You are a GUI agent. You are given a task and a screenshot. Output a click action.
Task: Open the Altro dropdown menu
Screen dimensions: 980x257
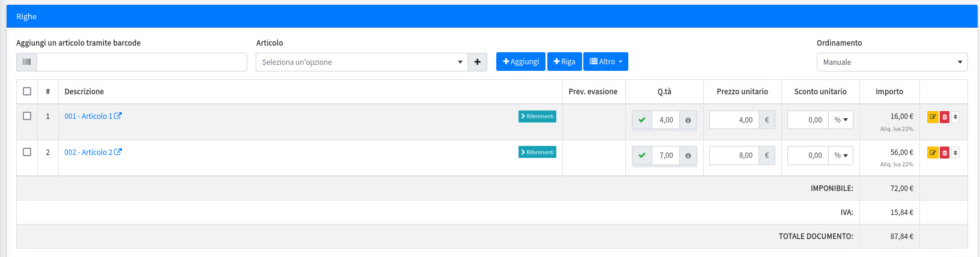[606, 62]
